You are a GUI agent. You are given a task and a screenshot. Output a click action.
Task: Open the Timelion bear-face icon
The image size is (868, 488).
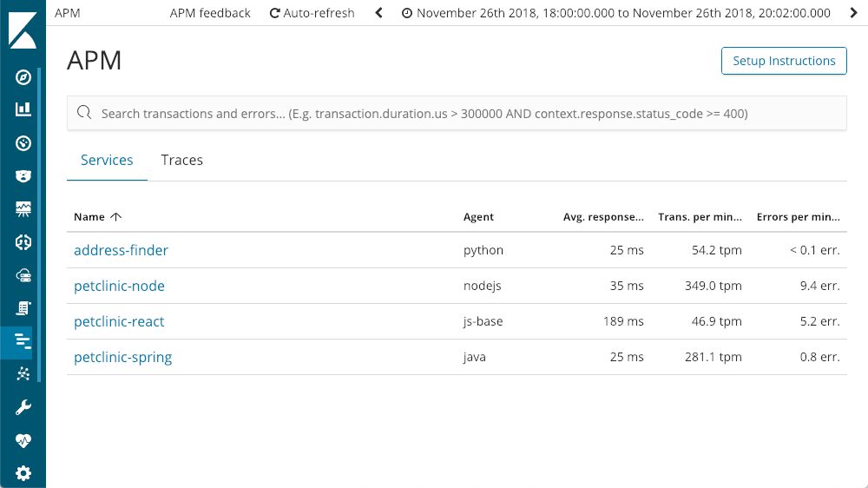coord(23,176)
